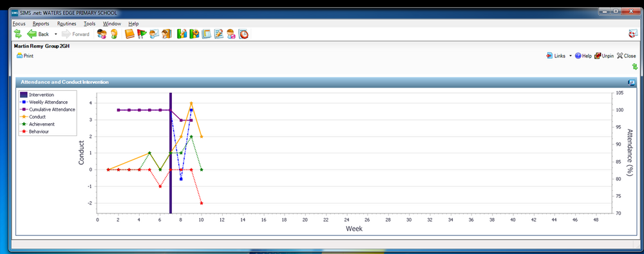Click the Attendance (%) axis label
This screenshot has height=254, width=644.
[x=630, y=153]
